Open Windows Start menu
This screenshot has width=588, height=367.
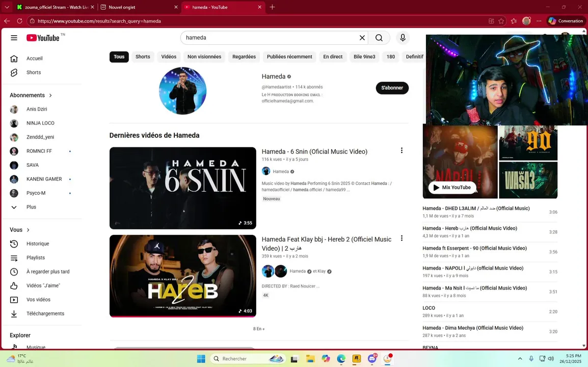point(201,359)
